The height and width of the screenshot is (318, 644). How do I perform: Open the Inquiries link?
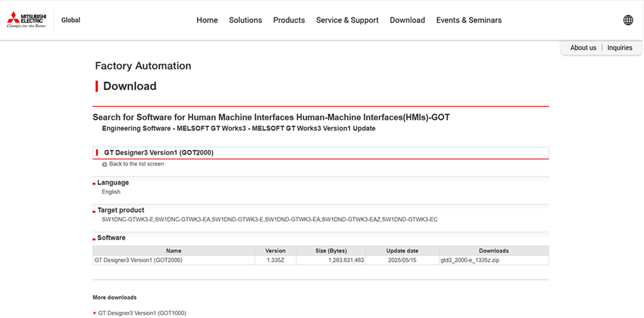[620, 48]
